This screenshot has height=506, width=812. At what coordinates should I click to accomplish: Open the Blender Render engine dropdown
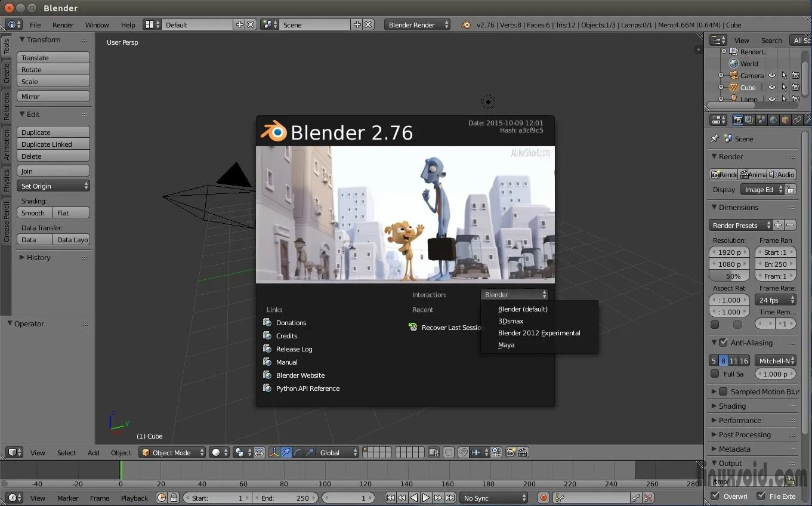418,24
